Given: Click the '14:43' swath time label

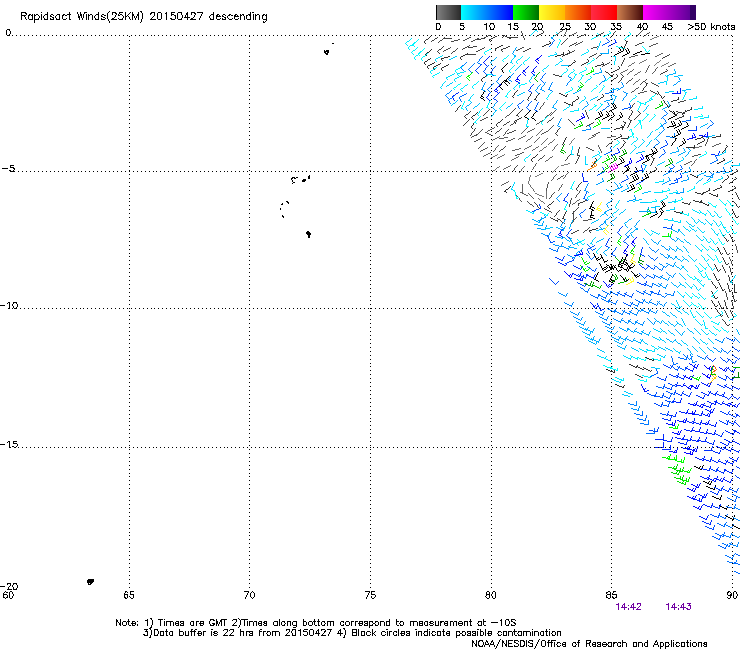Looking at the screenshot, I should [x=678, y=607].
